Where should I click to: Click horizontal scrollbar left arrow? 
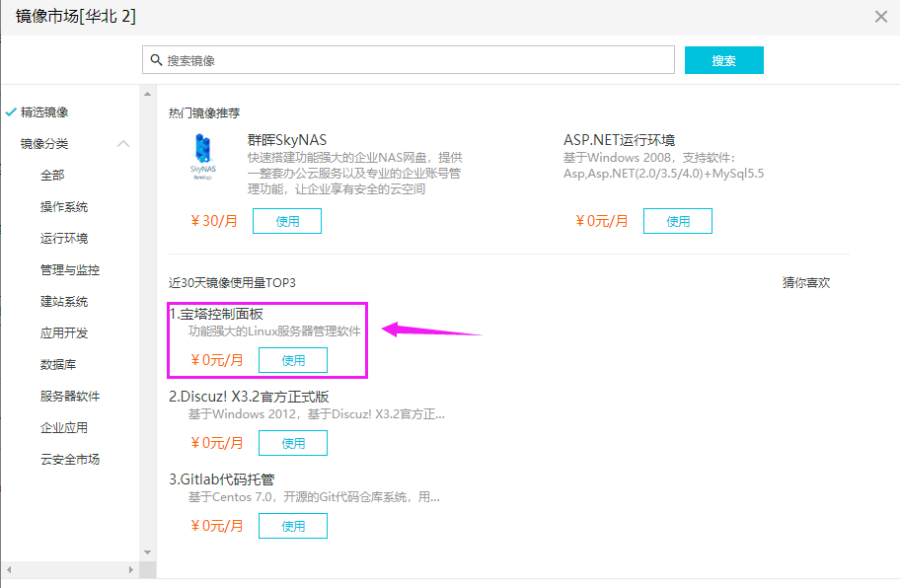[x=9, y=569]
